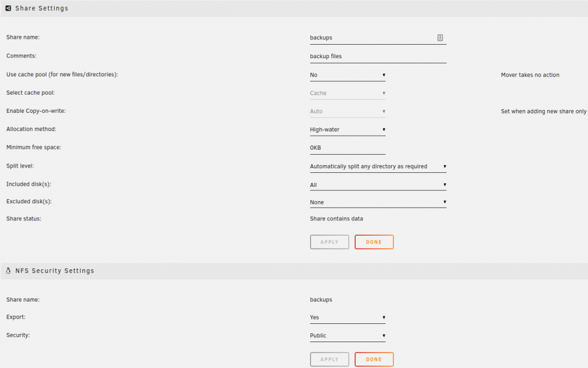
Task: Open the Allocation method High-water dropdown
Action: (348, 130)
